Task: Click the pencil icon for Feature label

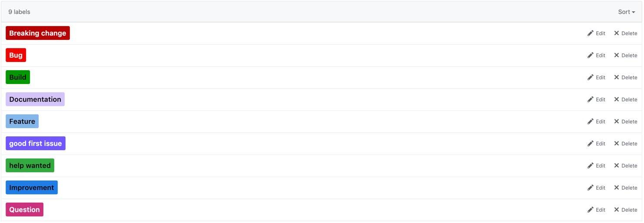Action: coord(590,122)
